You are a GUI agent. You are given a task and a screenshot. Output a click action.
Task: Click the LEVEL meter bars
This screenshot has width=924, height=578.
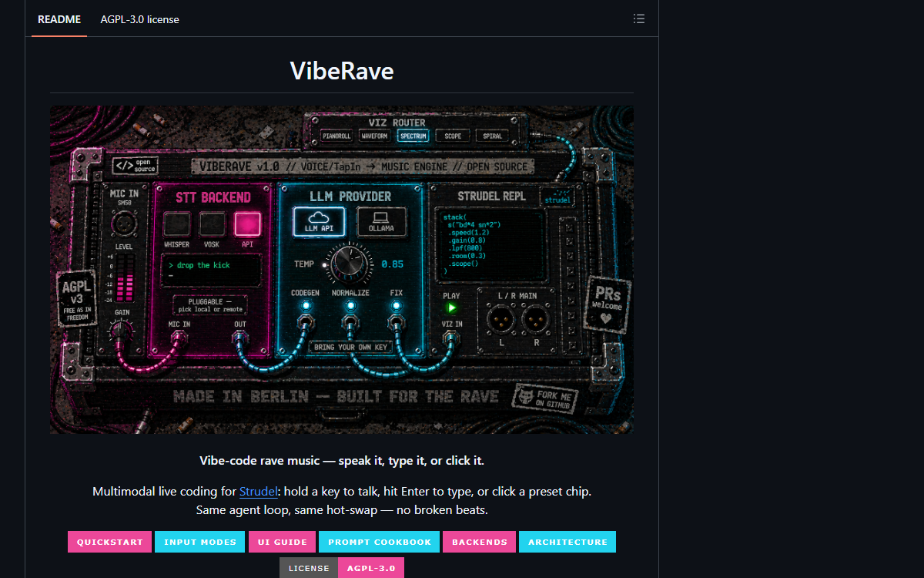[x=126, y=278]
